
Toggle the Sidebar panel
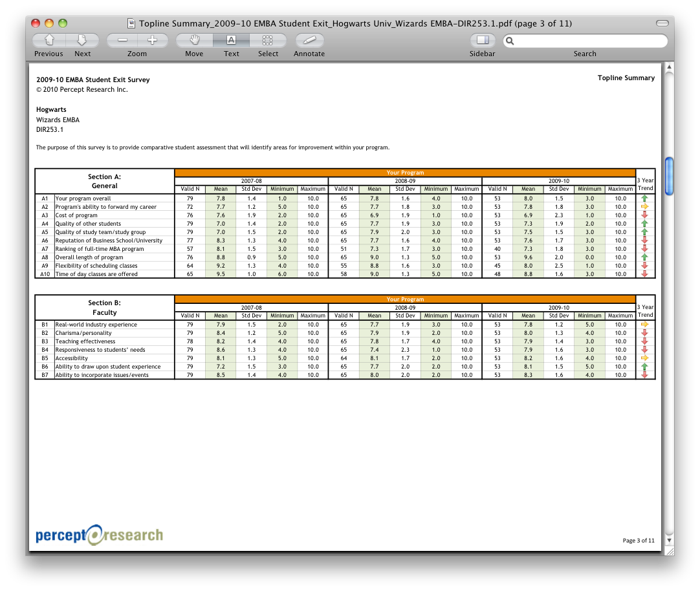(x=482, y=40)
